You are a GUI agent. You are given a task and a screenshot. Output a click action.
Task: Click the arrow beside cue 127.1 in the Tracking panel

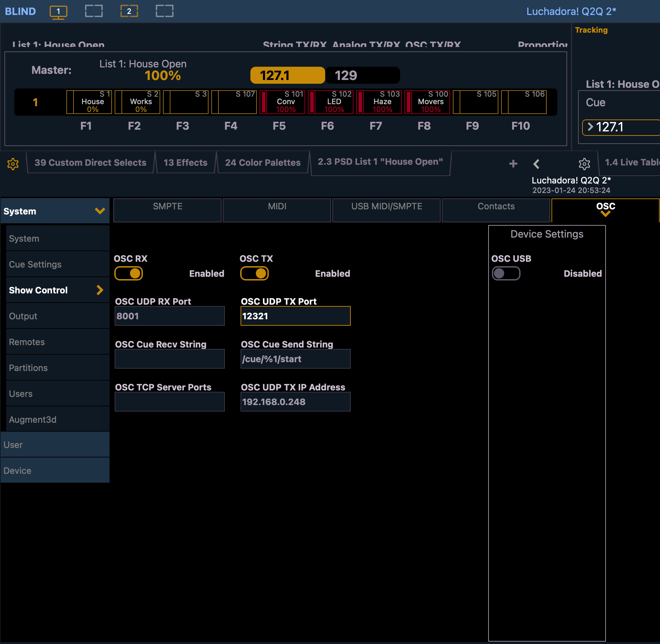point(591,127)
